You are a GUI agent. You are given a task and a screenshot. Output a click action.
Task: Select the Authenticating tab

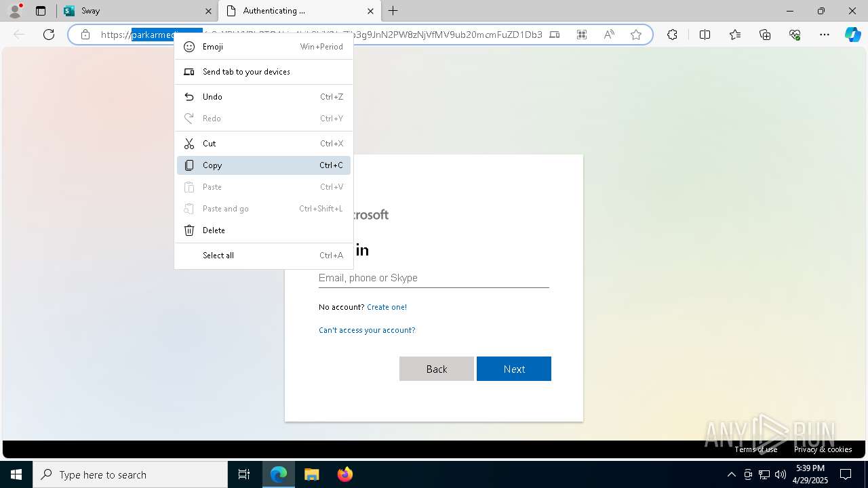click(x=298, y=11)
